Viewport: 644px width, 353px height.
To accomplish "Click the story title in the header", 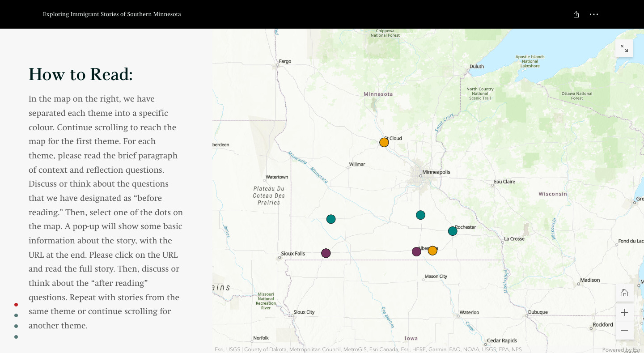I will tap(112, 14).
